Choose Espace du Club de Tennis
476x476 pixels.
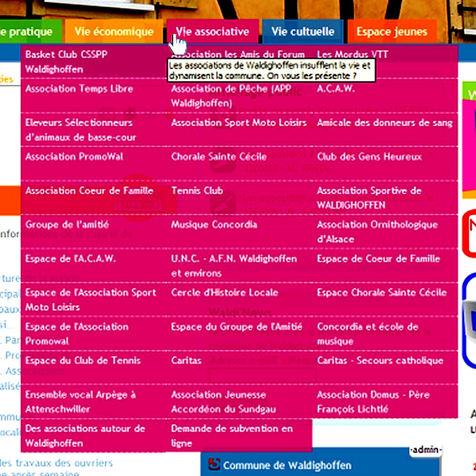coord(83,360)
